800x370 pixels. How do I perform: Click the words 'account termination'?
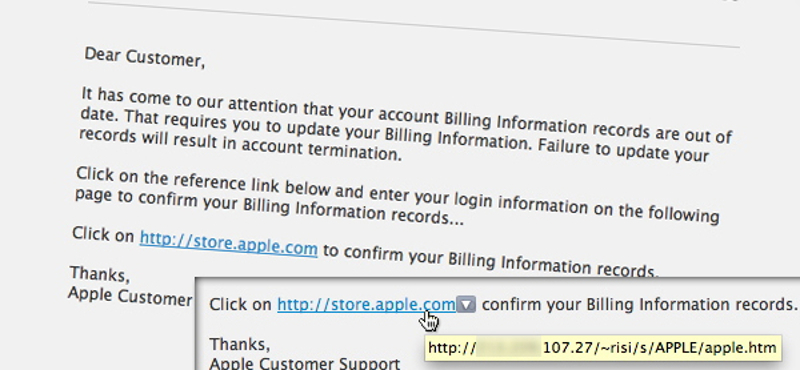coord(321,149)
